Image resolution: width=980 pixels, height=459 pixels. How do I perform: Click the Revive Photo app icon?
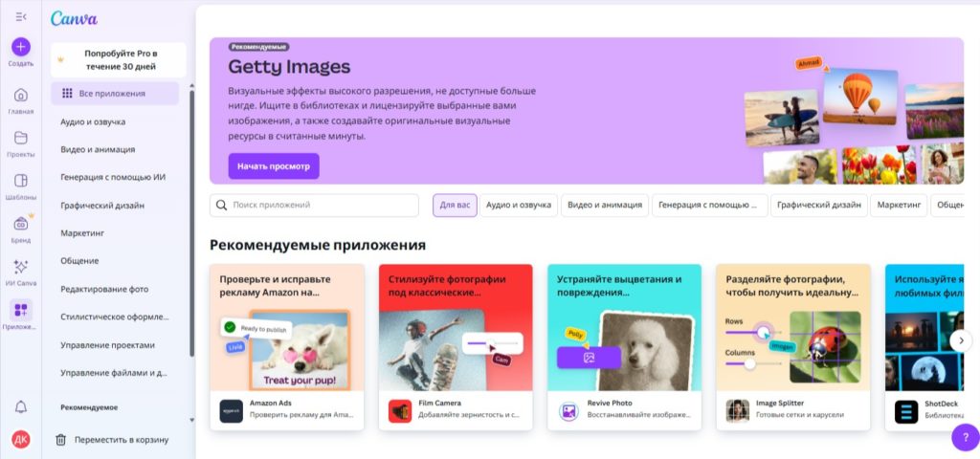click(x=568, y=411)
